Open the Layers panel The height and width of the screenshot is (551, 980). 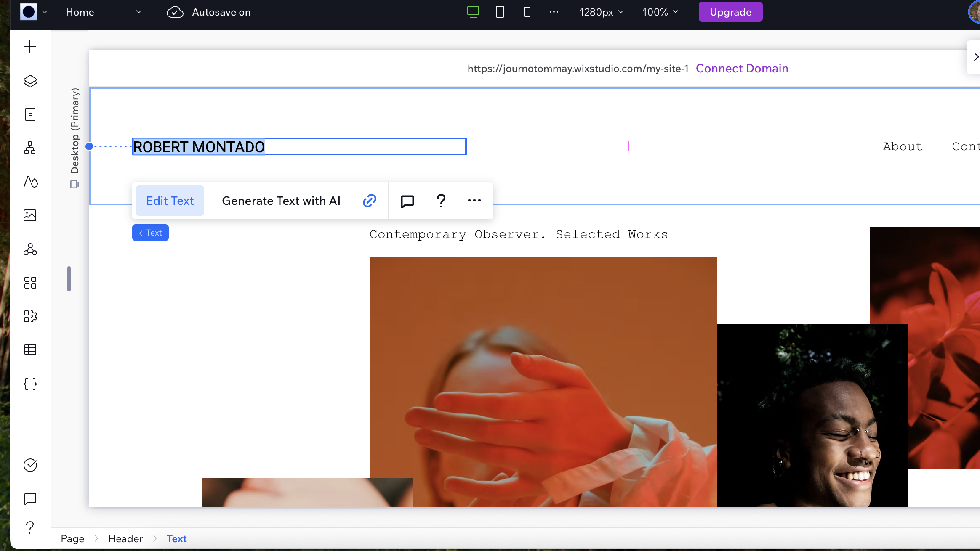pyautogui.click(x=30, y=81)
